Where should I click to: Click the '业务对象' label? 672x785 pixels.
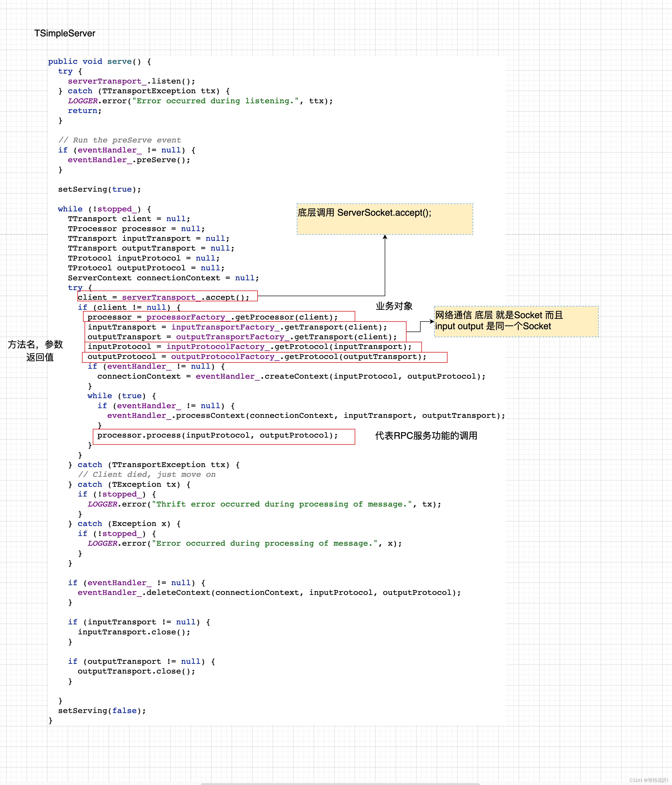tap(394, 306)
